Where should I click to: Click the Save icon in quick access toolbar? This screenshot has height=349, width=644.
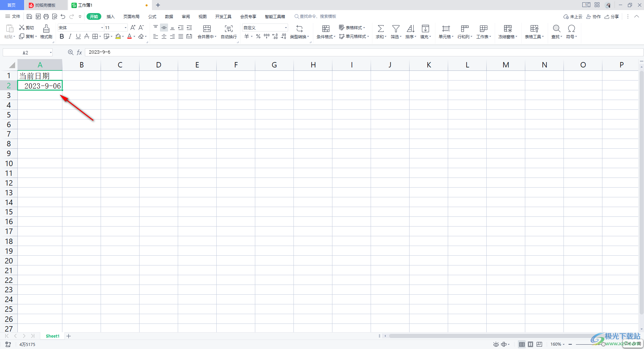tap(29, 16)
